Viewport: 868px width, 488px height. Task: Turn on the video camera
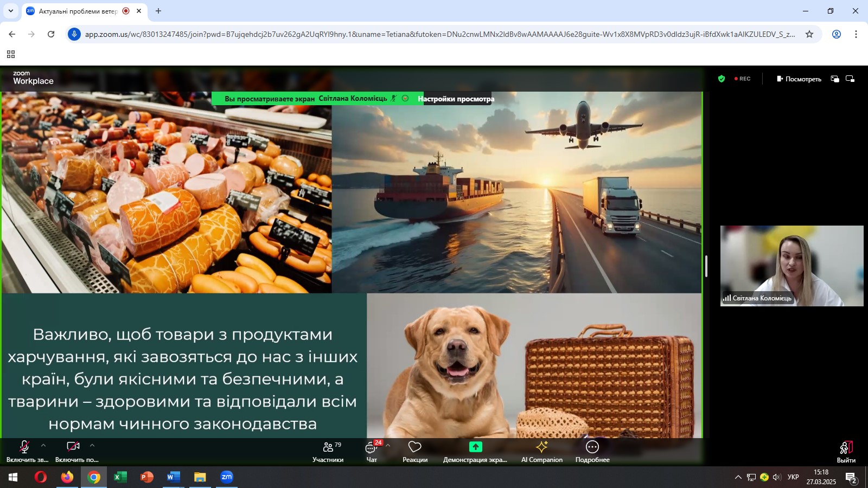coord(73,451)
